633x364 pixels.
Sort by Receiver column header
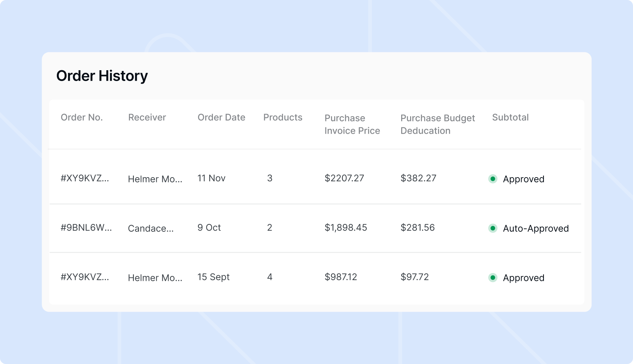point(147,117)
